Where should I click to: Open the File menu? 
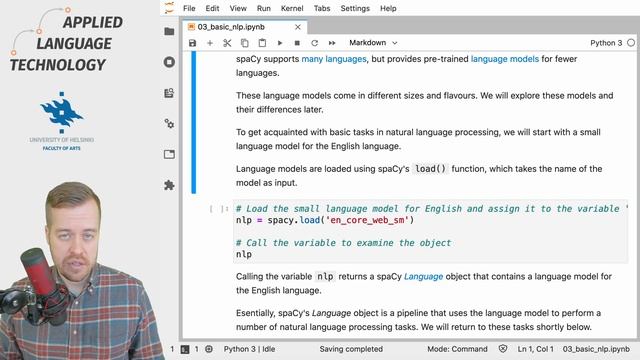(x=189, y=8)
